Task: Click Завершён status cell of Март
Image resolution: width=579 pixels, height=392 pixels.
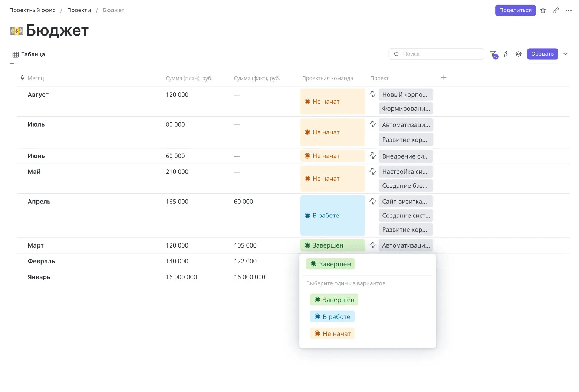Action: (333, 245)
